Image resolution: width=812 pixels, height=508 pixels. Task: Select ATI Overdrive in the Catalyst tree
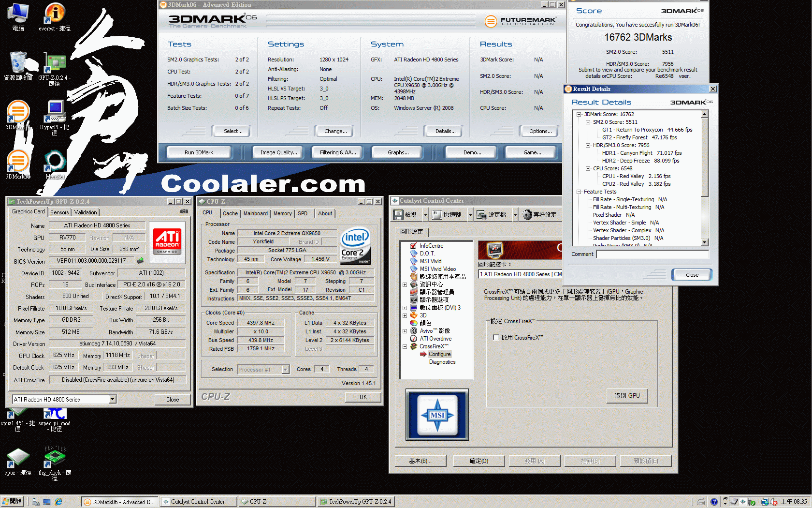(435, 339)
